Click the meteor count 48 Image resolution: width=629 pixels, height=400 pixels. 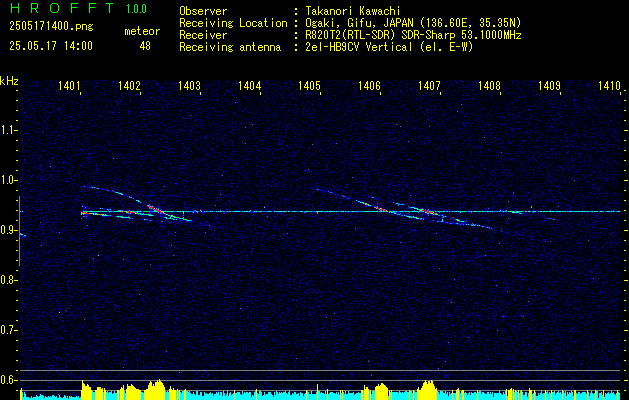[x=145, y=46]
